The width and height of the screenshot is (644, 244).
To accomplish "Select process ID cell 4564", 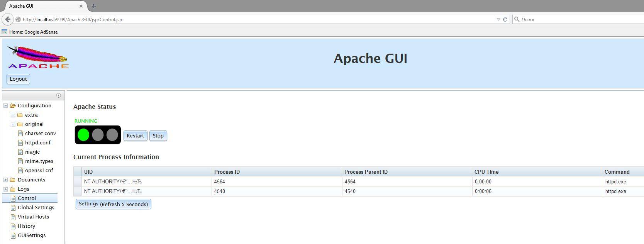I will pos(276,181).
